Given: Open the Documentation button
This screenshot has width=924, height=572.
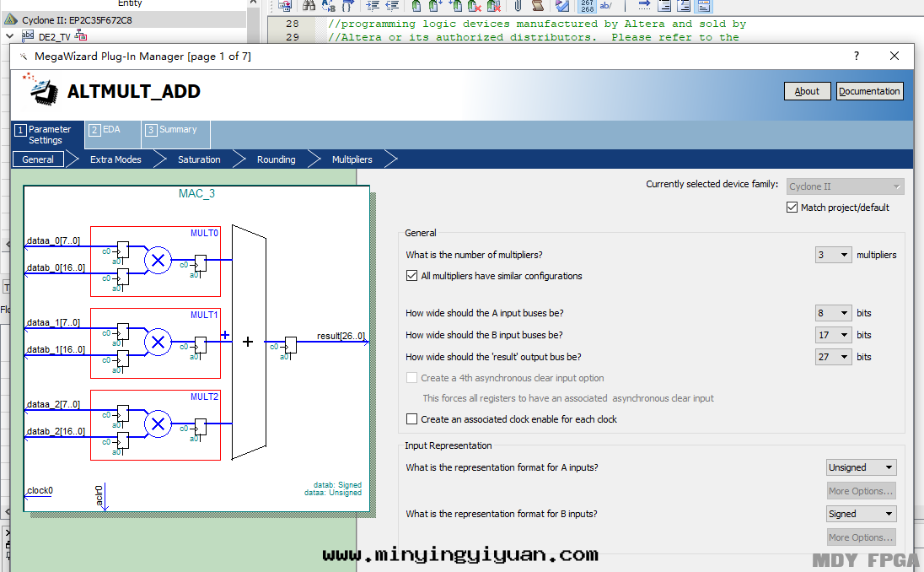Looking at the screenshot, I should click(869, 91).
